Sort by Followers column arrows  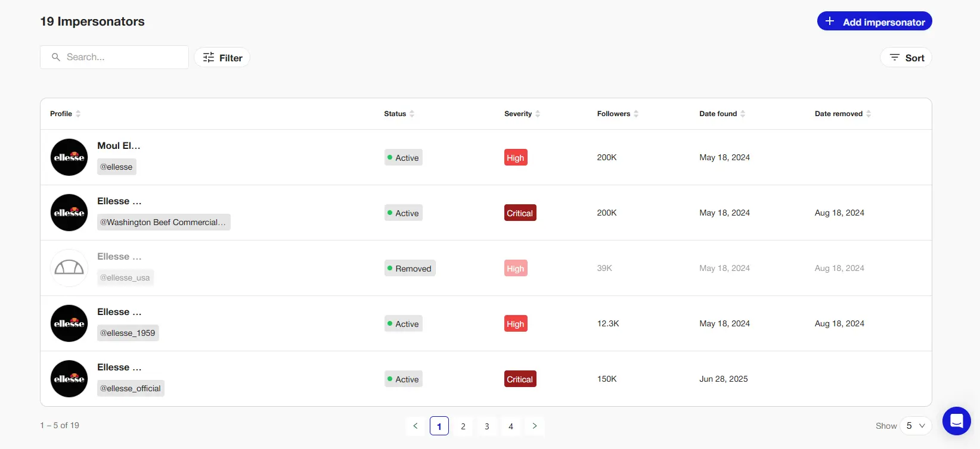click(x=636, y=114)
